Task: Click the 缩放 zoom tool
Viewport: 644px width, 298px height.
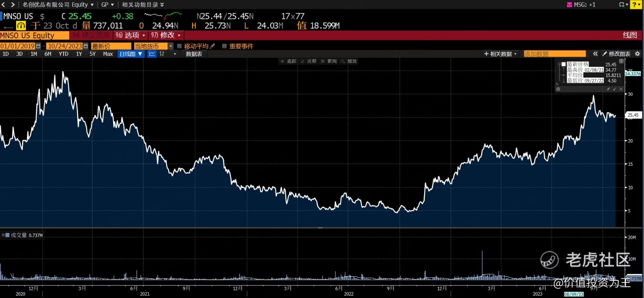Action: [349, 61]
